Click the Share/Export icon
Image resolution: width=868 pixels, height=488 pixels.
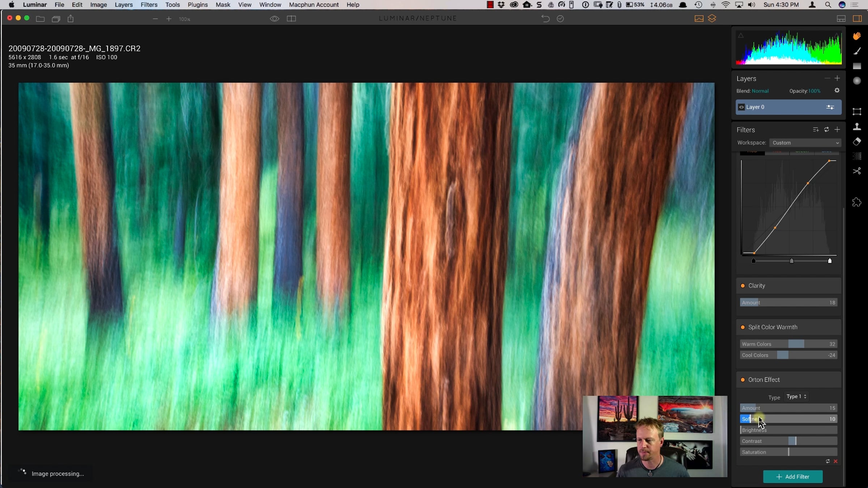pyautogui.click(x=71, y=19)
